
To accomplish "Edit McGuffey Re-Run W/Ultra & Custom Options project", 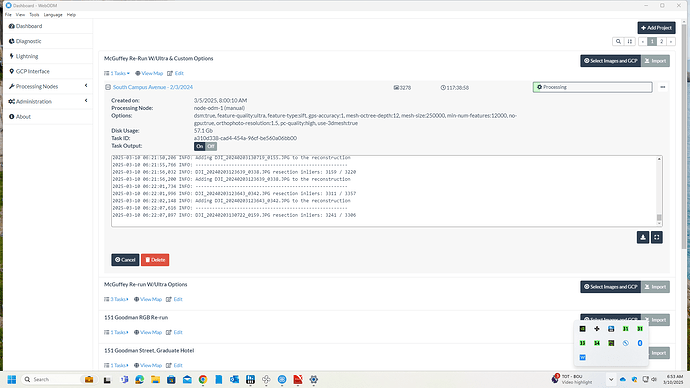I will coord(176,73).
